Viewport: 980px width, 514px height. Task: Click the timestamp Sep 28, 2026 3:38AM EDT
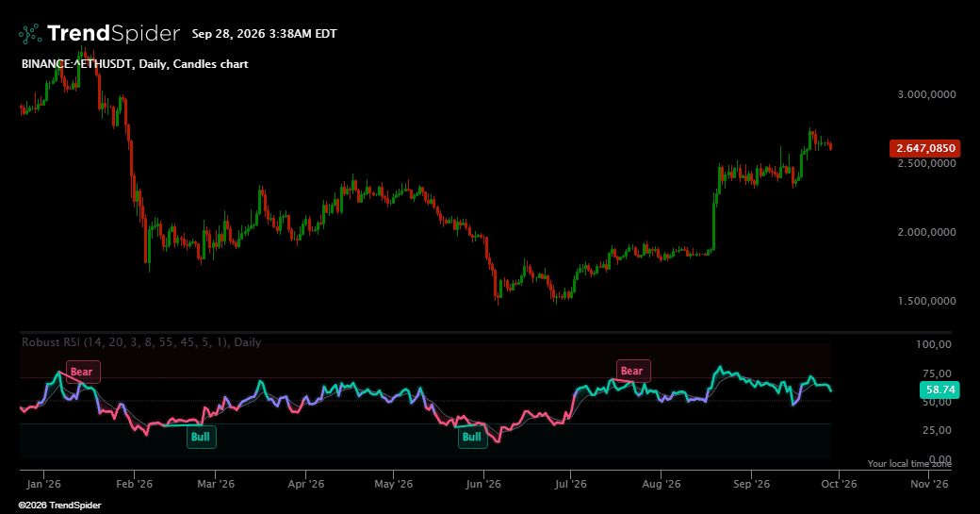pyautogui.click(x=265, y=34)
